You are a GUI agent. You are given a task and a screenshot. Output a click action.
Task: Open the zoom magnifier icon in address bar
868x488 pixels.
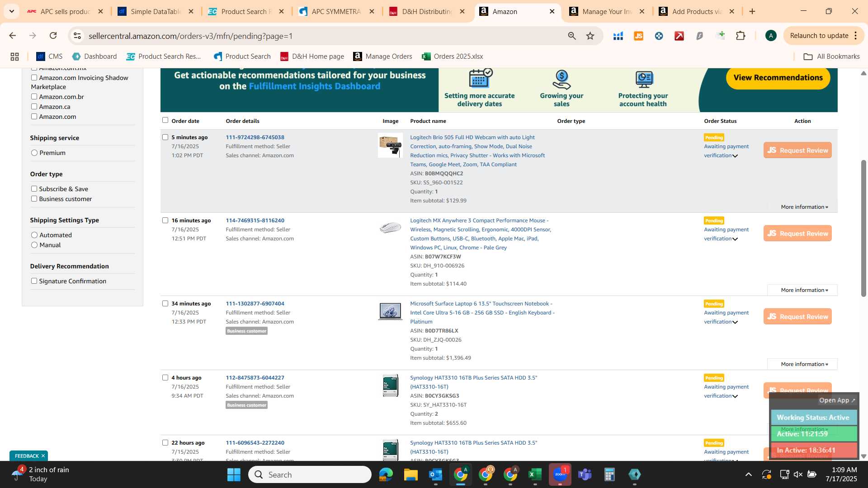point(572,36)
